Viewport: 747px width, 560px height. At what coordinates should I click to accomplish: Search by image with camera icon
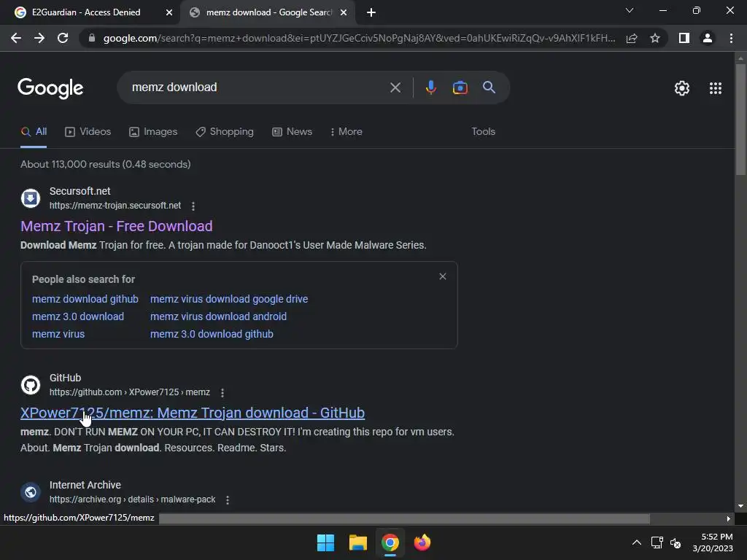460,87
